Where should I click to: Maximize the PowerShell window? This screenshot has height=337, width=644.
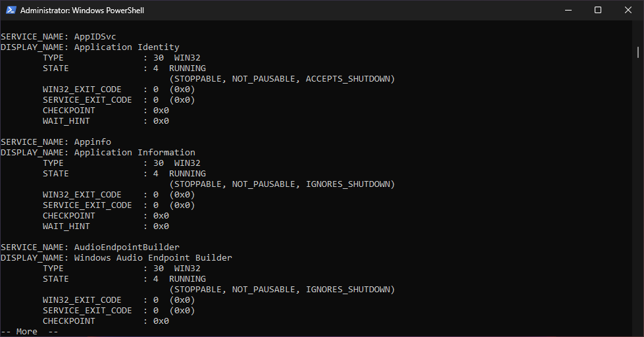(598, 11)
